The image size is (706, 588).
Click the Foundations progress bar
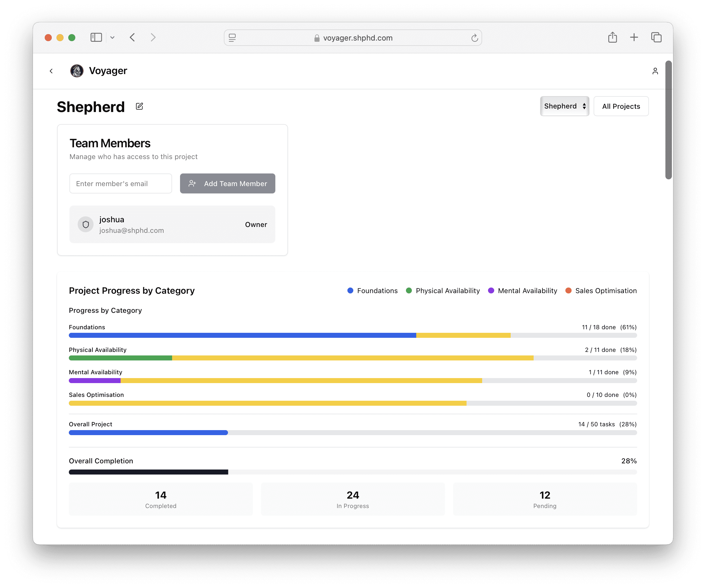pos(352,335)
